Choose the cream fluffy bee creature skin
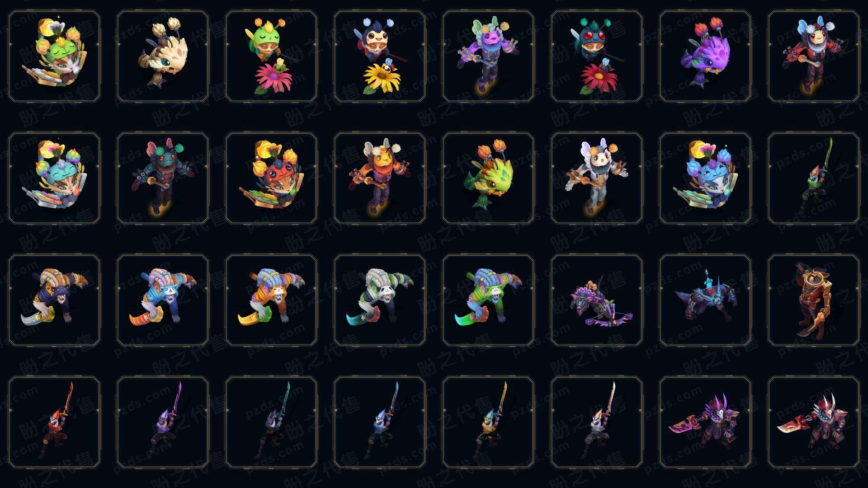Viewport: 868px width, 488px height. (x=163, y=56)
